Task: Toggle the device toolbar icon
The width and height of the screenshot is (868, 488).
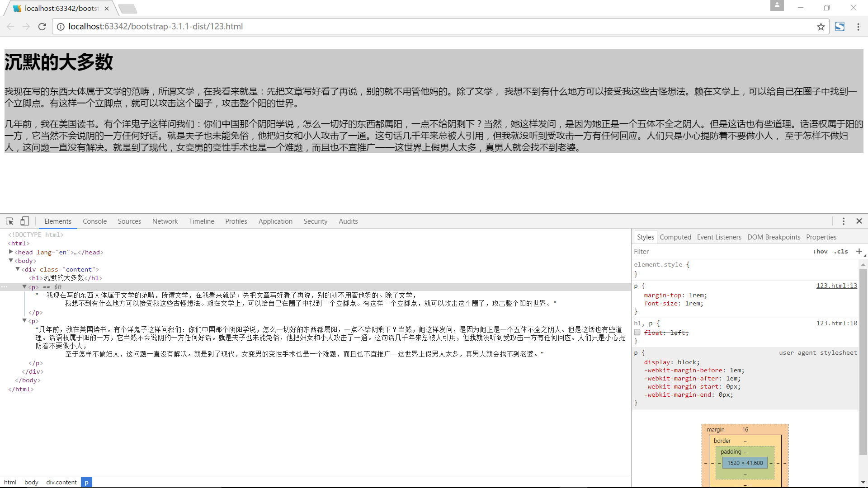Action: pos(24,221)
